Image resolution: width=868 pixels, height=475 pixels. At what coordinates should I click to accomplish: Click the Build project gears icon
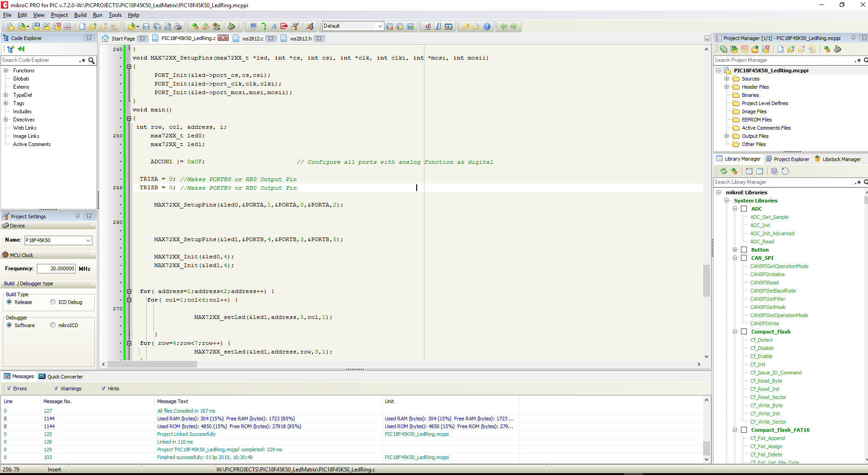[x=195, y=26]
